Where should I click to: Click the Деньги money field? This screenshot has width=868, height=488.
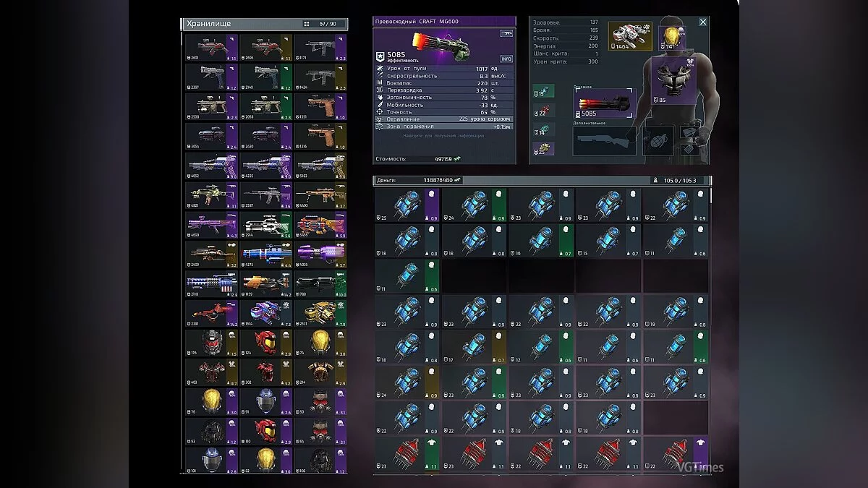pos(418,180)
